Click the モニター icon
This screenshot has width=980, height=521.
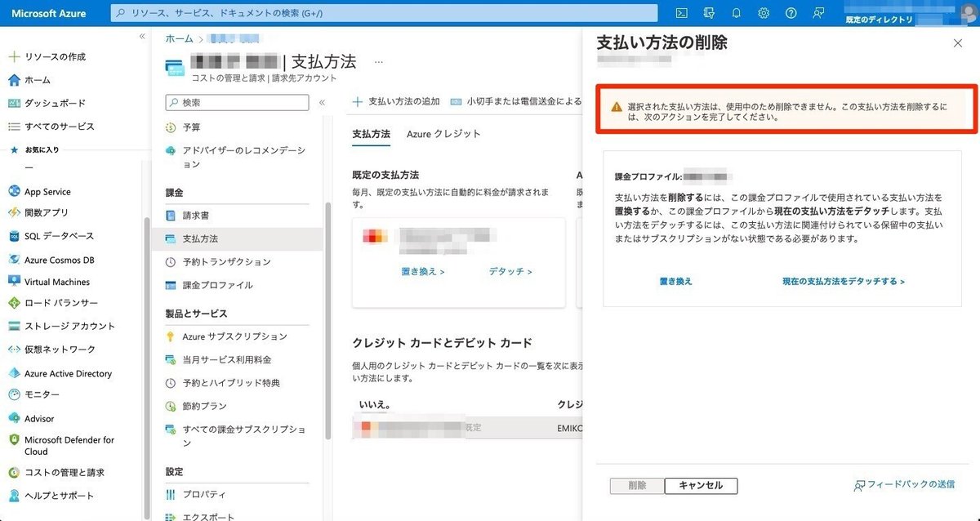click(x=13, y=394)
